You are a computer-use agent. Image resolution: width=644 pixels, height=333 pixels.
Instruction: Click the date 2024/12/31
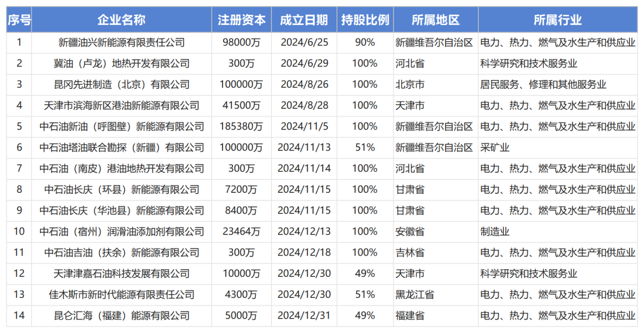[304, 315]
